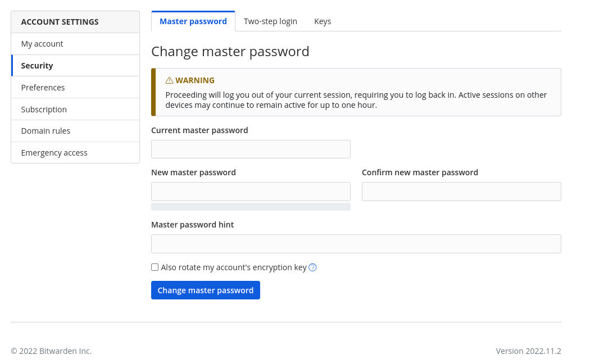Click the password strength progress bar
The width and height of the screenshot is (613, 364).
251,207
